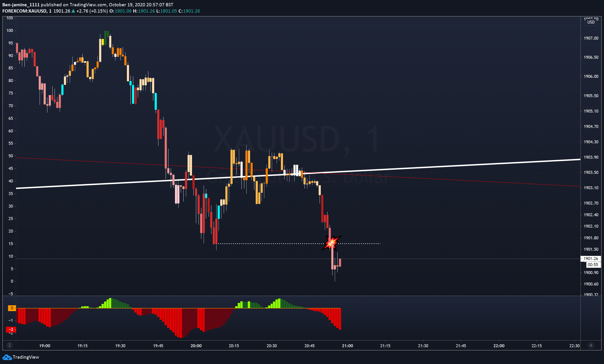Click the 22:30 time axis label
Viewport: 604px width, 364px height.
(574, 346)
